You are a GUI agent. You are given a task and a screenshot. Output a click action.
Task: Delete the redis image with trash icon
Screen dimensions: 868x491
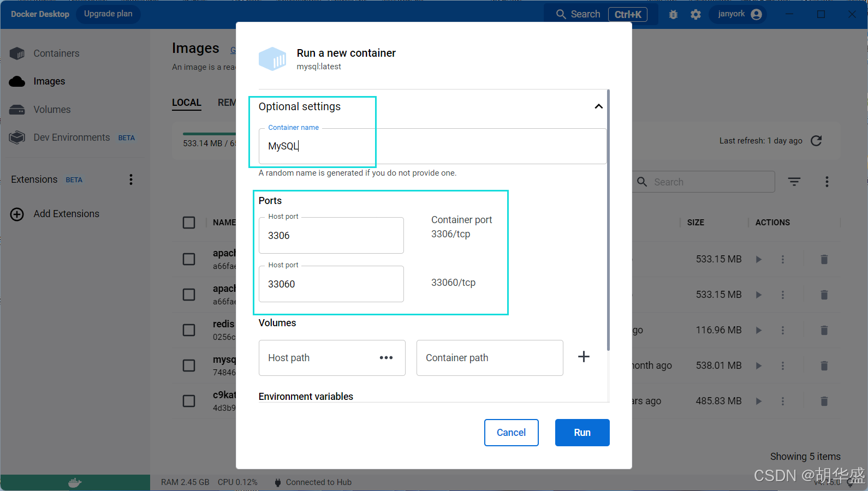[x=824, y=330]
